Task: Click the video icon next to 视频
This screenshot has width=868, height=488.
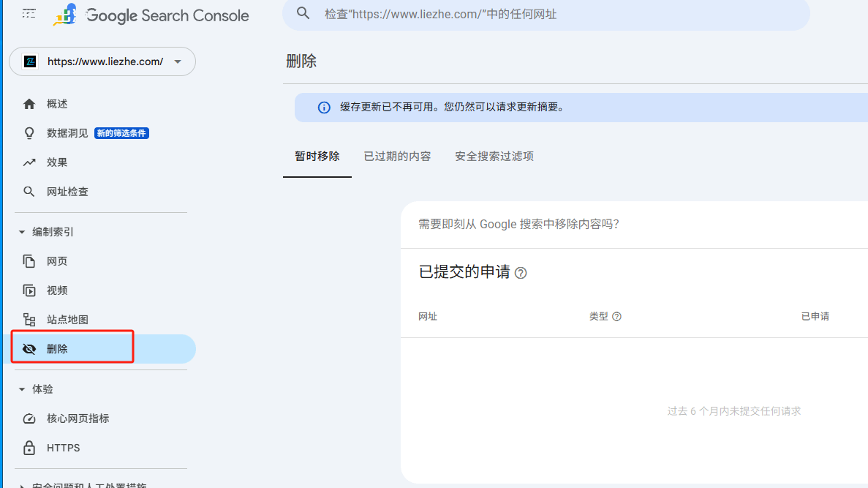Action: point(29,290)
